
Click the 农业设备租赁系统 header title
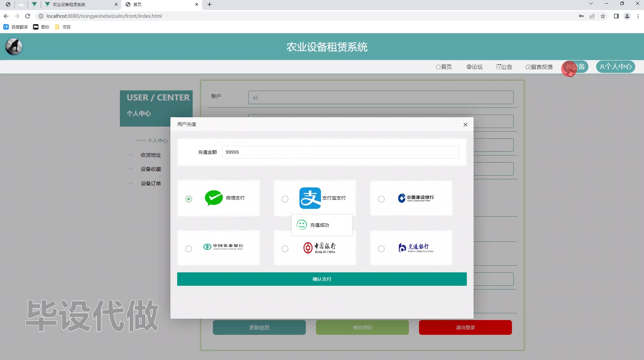coord(327,47)
